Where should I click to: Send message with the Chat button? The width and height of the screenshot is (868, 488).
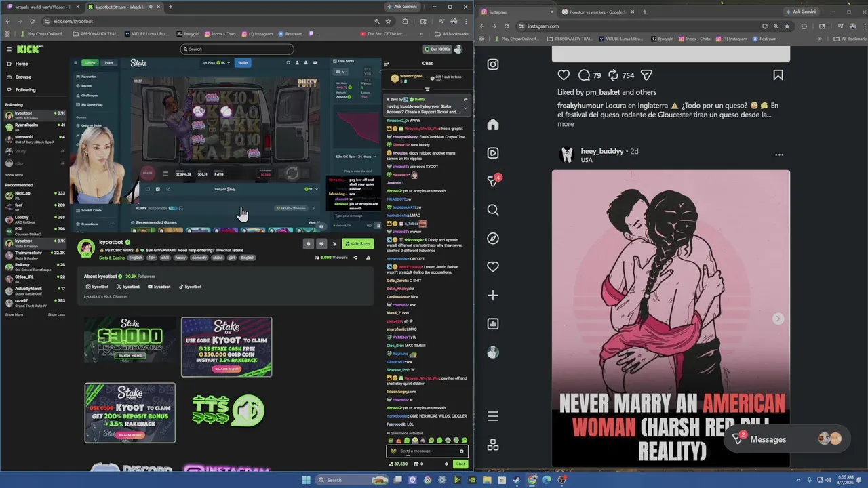pos(460,464)
